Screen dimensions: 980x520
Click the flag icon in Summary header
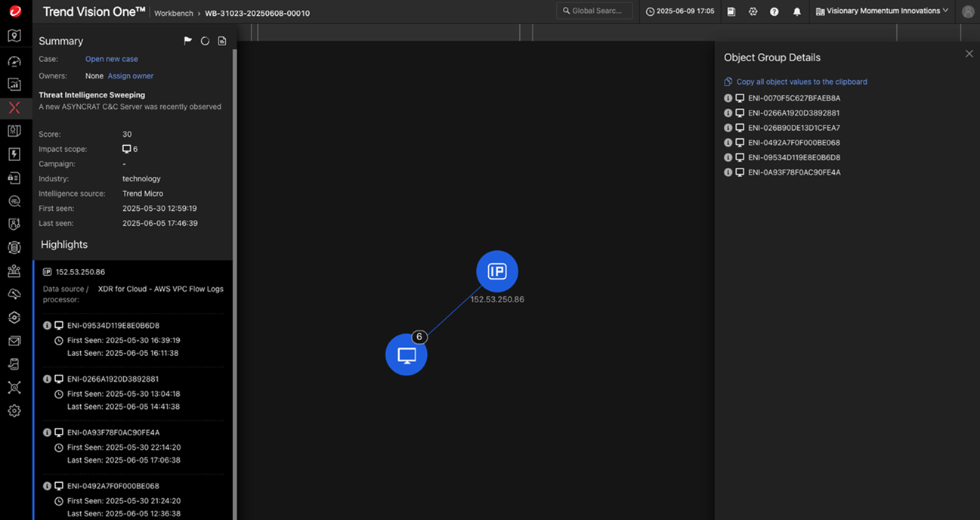pyautogui.click(x=188, y=41)
